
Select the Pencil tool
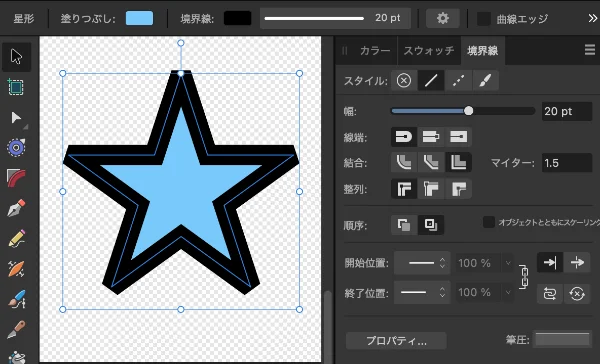(x=16, y=238)
